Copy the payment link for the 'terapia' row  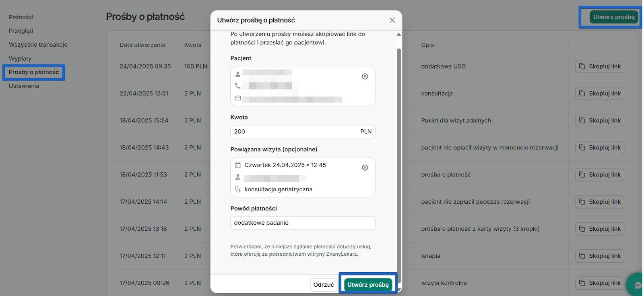[599, 256]
